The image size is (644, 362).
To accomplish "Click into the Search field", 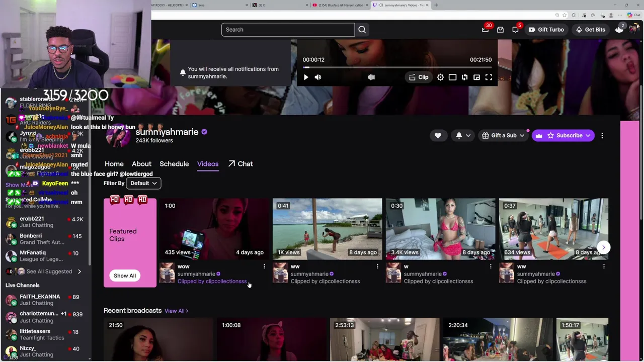I will click(288, 30).
